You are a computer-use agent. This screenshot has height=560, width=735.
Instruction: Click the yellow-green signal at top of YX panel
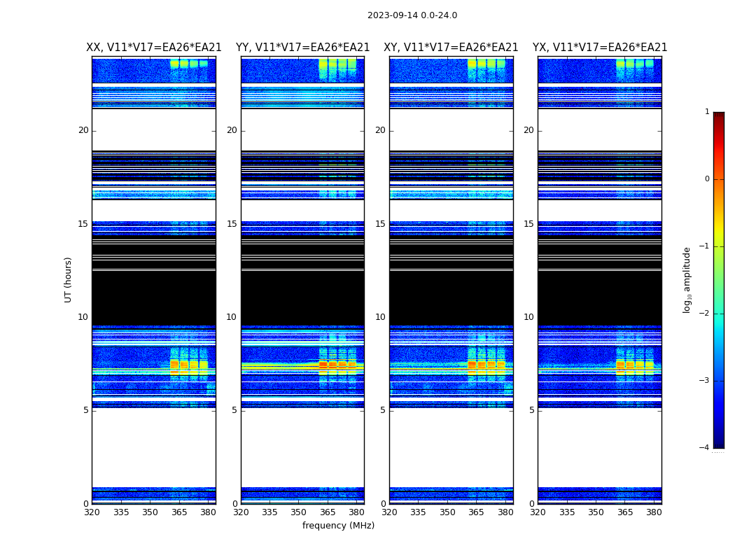(635, 63)
